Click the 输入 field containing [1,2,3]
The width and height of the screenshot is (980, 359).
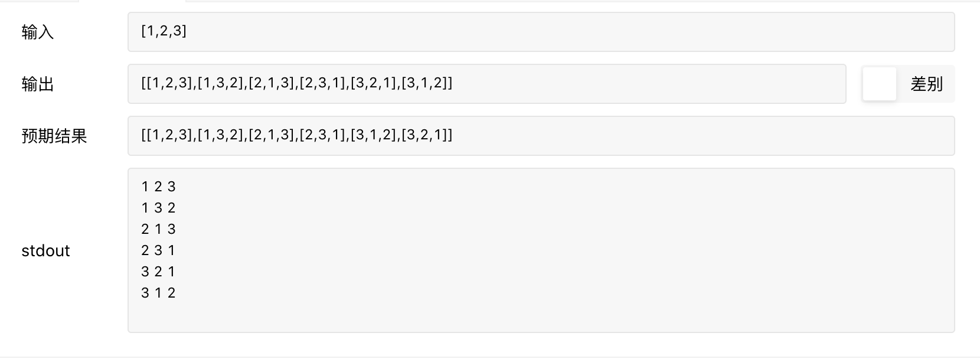click(541, 32)
